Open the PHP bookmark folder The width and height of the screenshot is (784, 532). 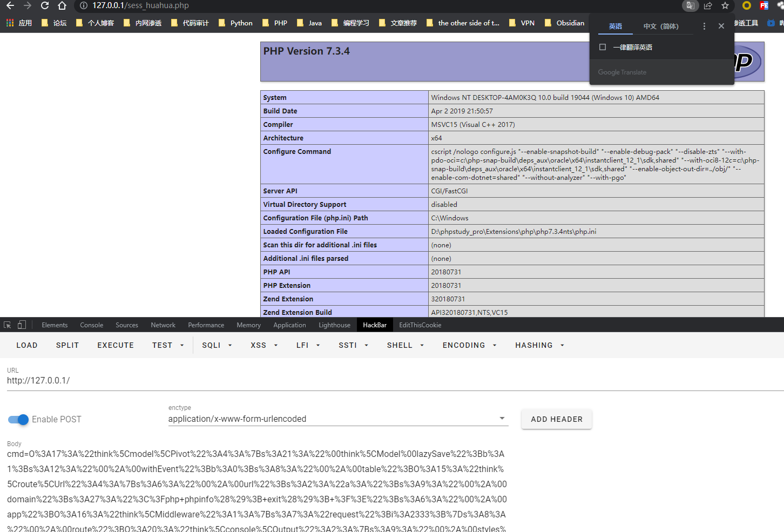(275, 23)
